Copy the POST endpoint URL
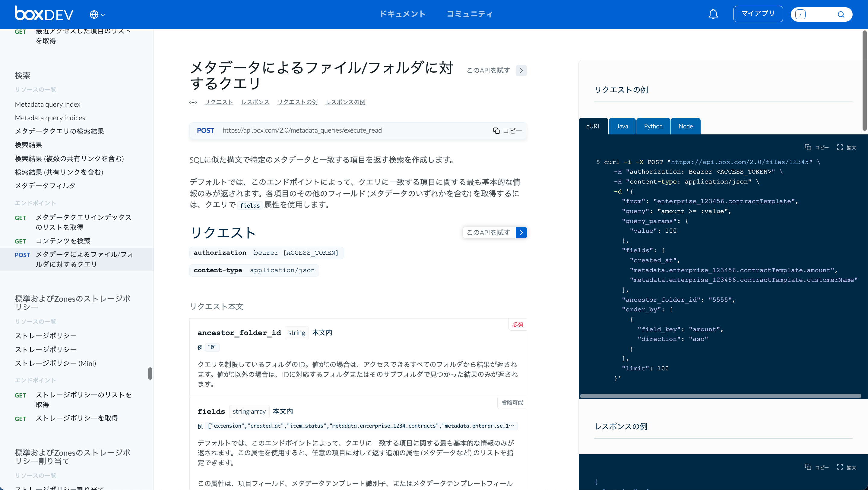 point(507,131)
